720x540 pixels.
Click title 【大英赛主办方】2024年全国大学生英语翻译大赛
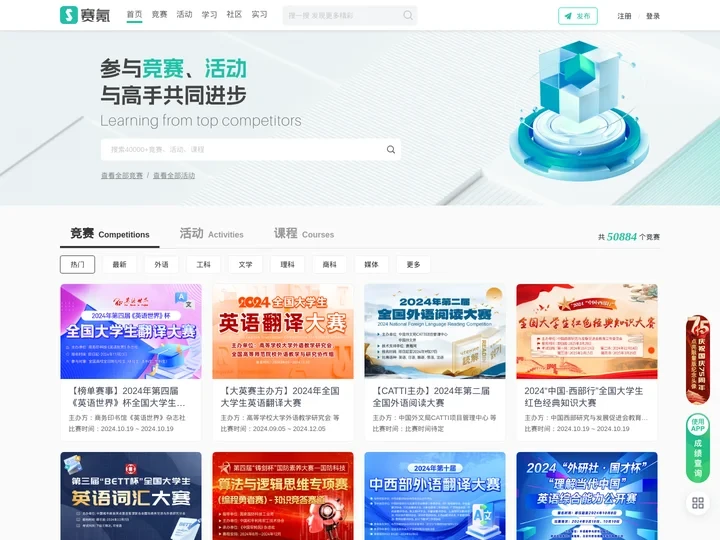coord(280,397)
